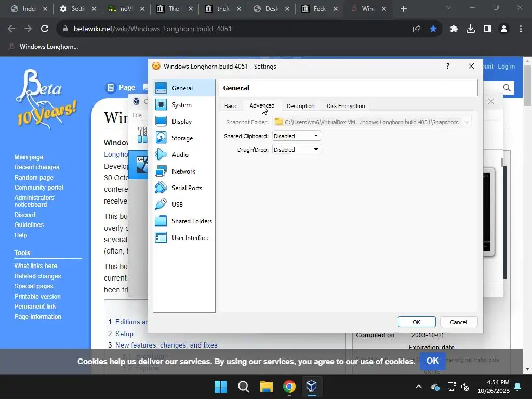Open a new browser tab
The width and height of the screenshot is (532, 399).
tap(403, 9)
